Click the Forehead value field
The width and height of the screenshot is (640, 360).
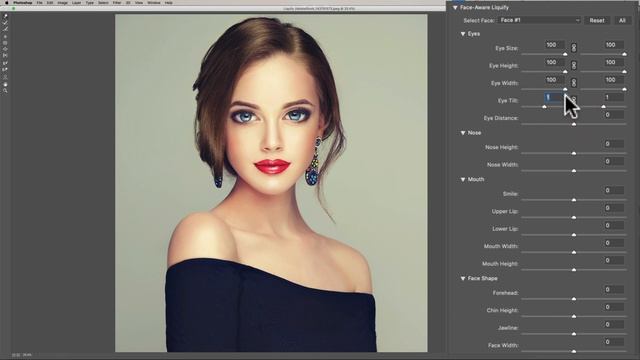coord(613,289)
